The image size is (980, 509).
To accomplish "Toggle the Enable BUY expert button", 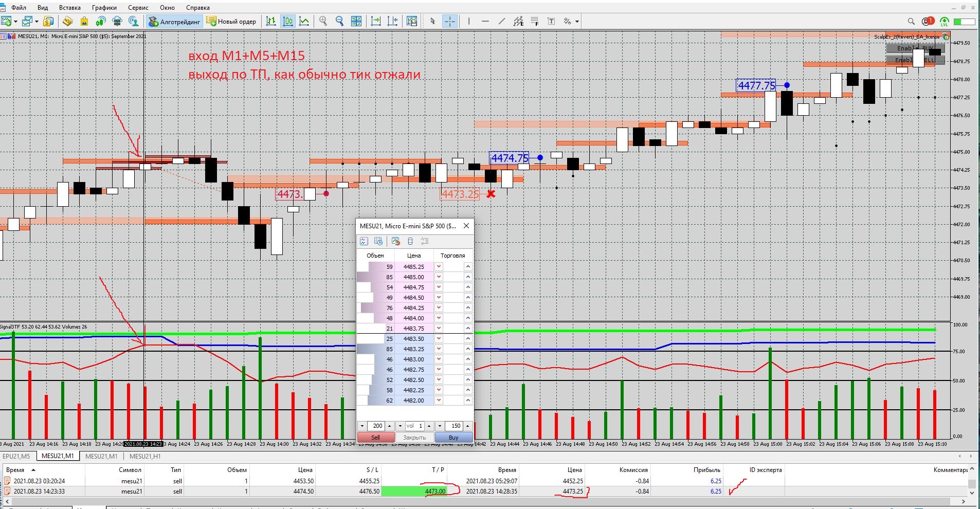I will (x=915, y=48).
